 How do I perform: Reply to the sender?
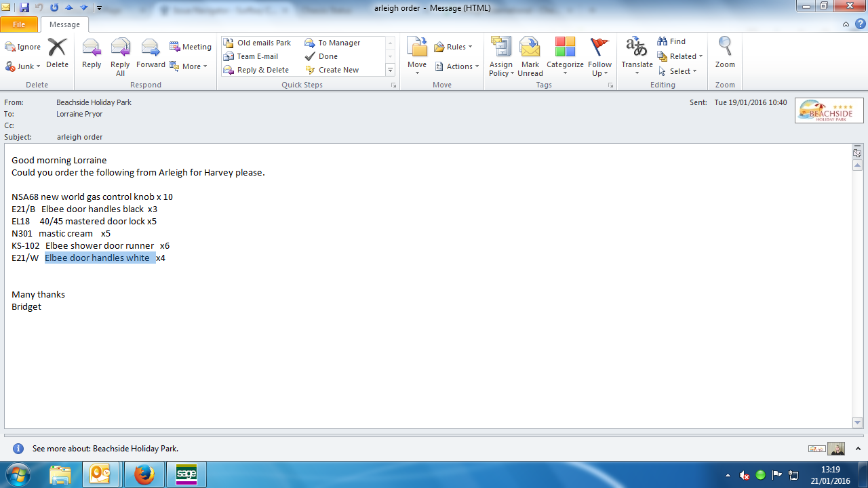point(92,54)
